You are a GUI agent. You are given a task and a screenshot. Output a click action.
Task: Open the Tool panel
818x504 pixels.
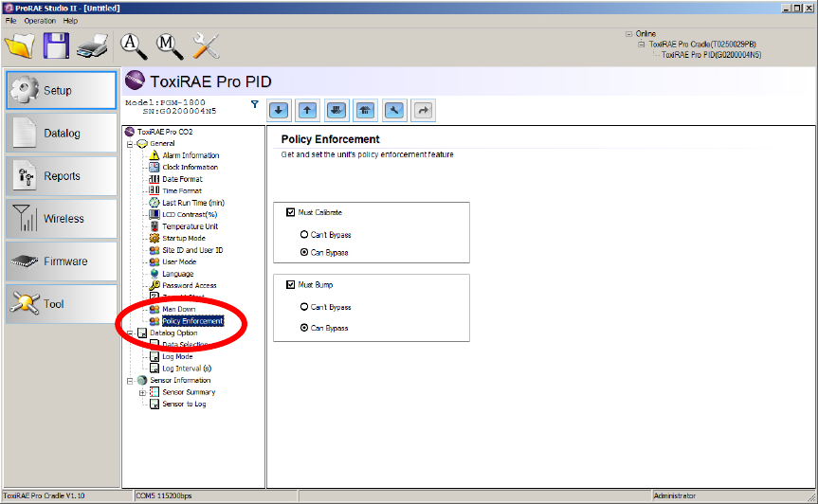pyautogui.click(x=61, y=304)
